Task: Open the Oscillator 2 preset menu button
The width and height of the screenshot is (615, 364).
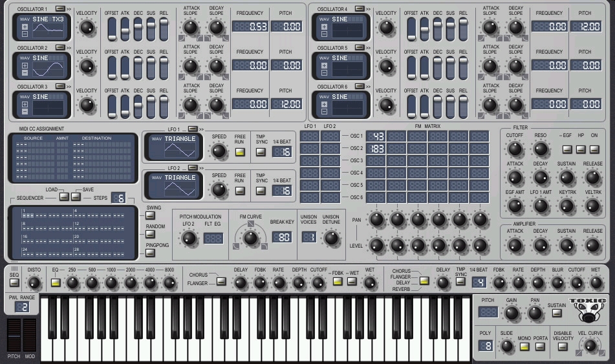Action: click(x=59, y=47)
